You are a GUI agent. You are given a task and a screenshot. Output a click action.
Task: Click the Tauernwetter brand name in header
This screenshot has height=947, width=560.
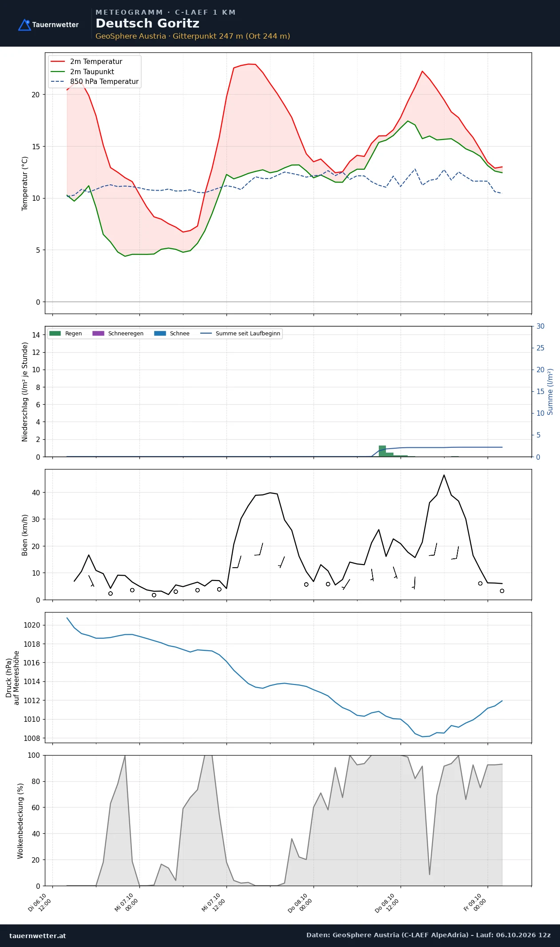click(x=56, y=25)
